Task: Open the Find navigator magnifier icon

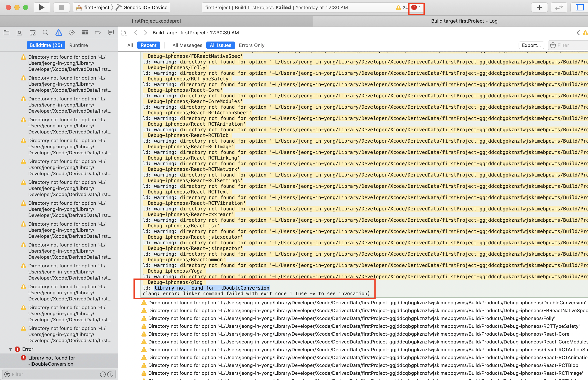Action: click(45, 33)
